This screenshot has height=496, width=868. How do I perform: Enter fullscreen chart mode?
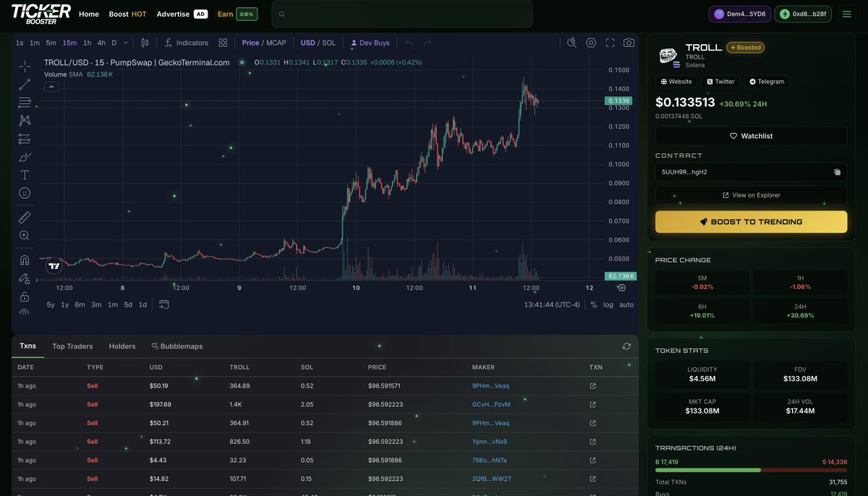(610, 43)
